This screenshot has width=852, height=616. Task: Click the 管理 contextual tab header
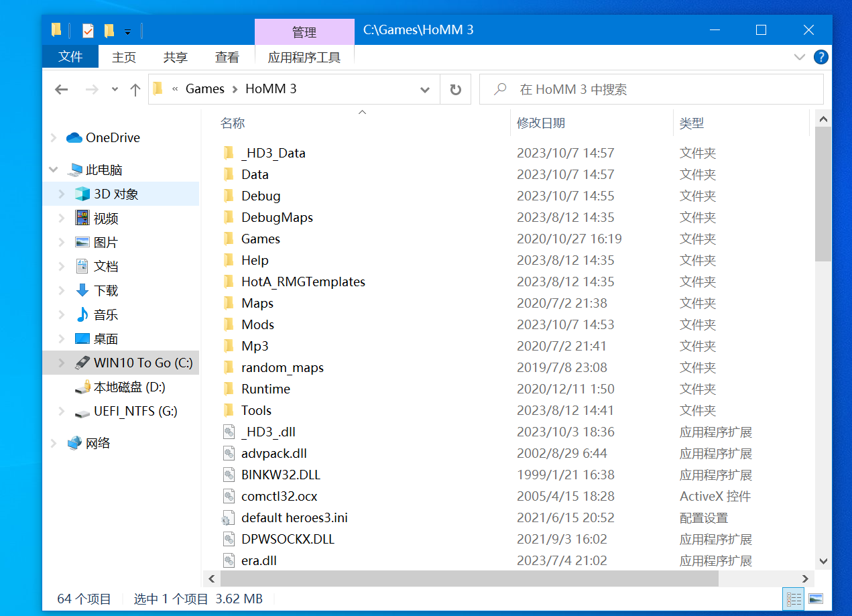pyautogui.click(x=304, y=32)
